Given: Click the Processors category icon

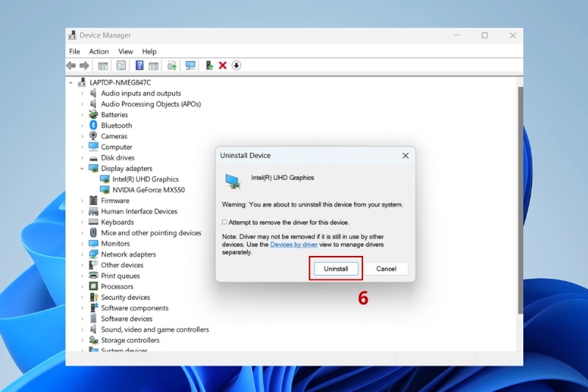Looking at the screenshot, I should [x=93, y=286].
